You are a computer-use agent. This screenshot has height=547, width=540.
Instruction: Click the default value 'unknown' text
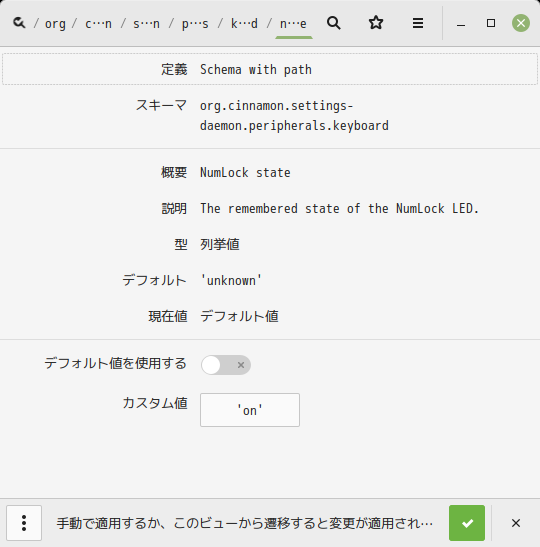pyautogui.click(x=231, y=280)
